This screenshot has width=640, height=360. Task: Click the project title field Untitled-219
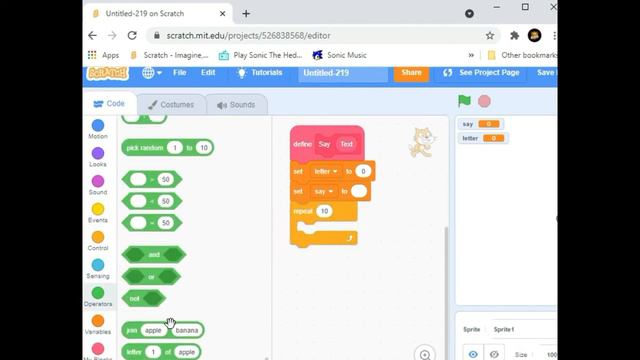tap(343, 73)
